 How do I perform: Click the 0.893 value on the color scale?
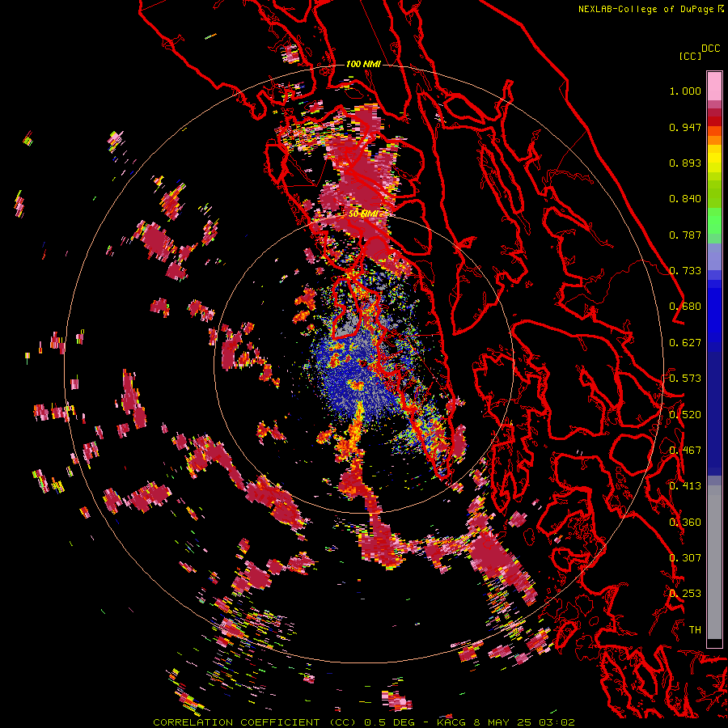pos(685,163)
